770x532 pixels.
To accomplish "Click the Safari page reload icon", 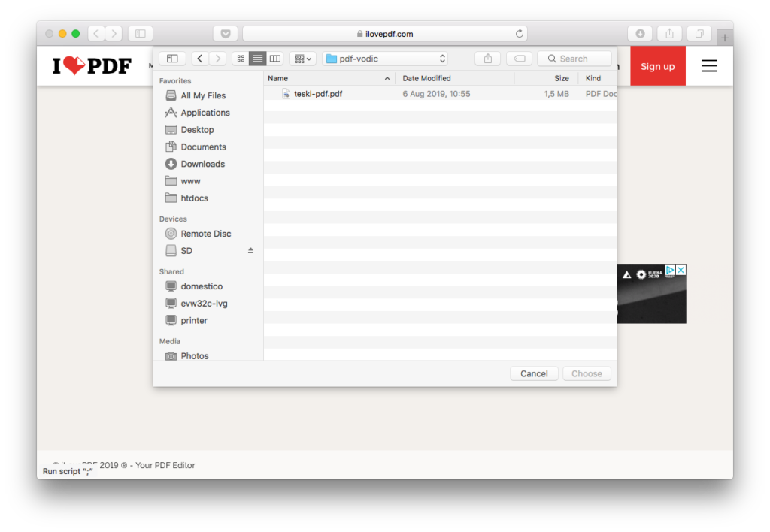I will 519,34.
